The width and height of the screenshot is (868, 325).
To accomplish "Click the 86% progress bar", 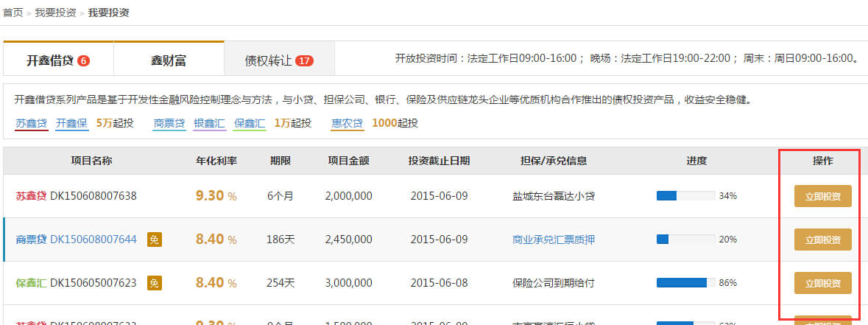I will [685, 282].
